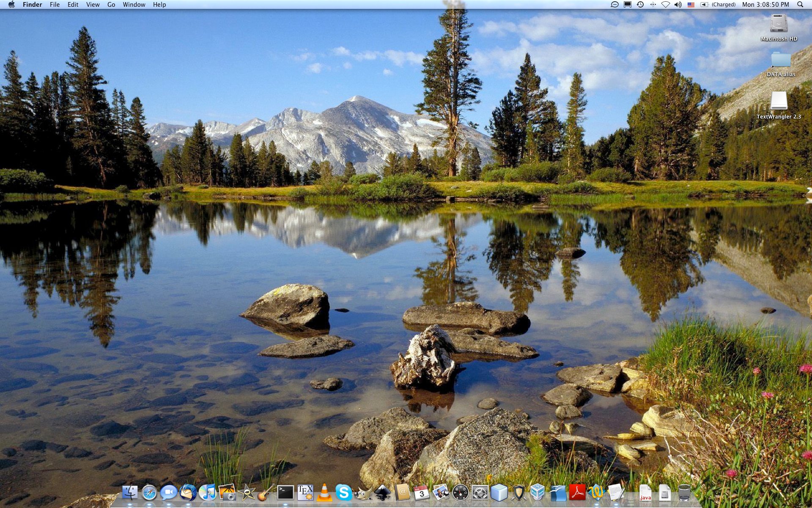Launch TextEdit from the Dock
Screen dimensions: 812x508
pyautogui.click(x=616, y=493)
